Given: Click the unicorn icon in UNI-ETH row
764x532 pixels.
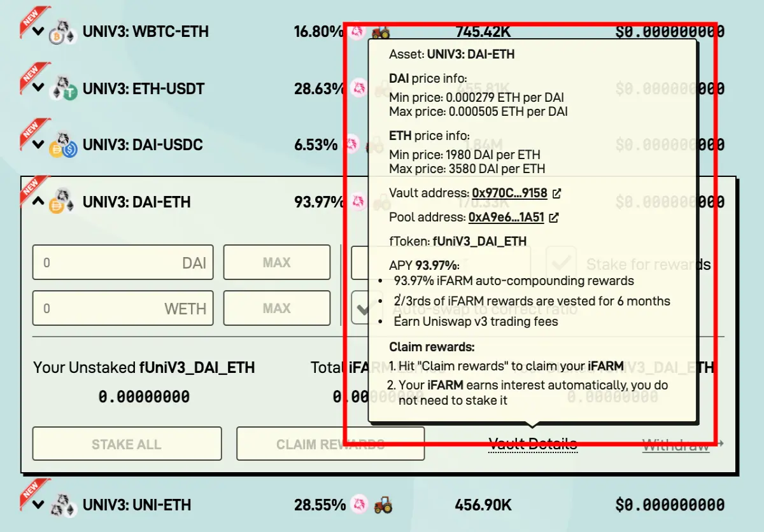Looking at the screenshot, I should tap(360, 505).
